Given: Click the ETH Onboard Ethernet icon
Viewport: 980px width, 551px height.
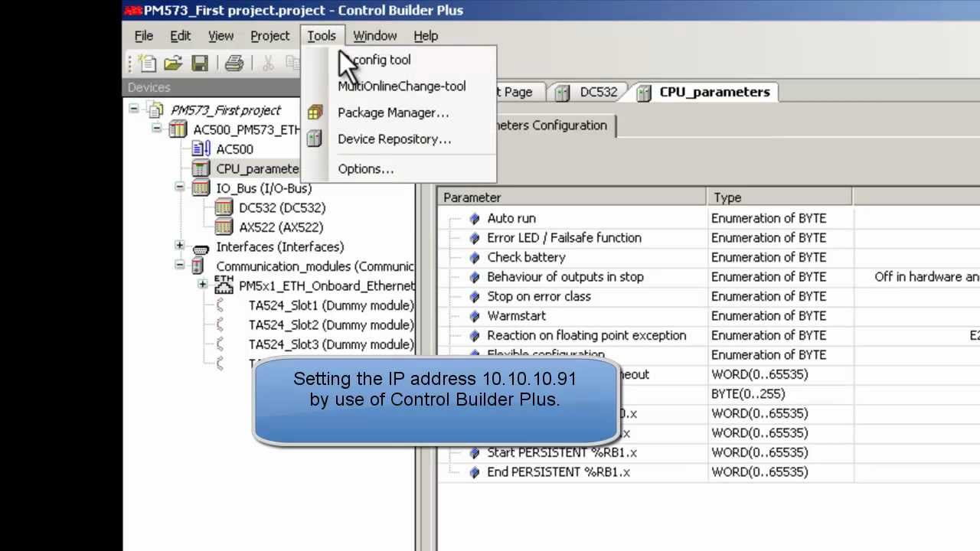Looking at the screenshot, I should click(x=224, y=285).
